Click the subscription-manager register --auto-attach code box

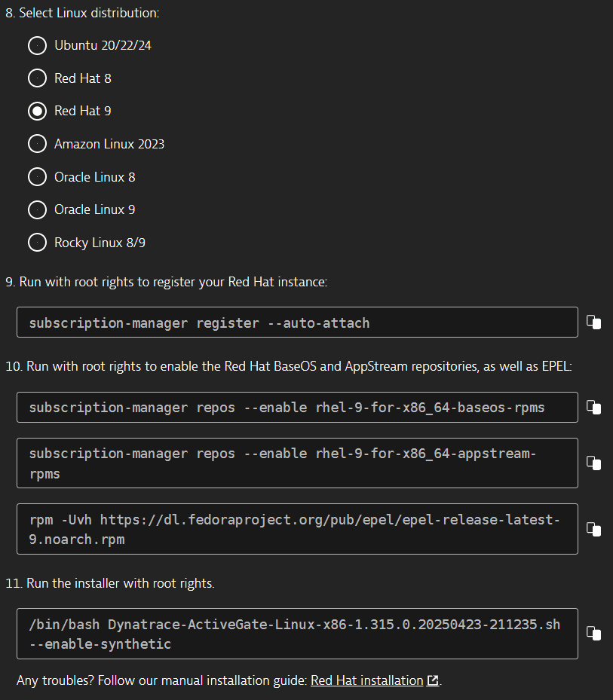[297, 322]
